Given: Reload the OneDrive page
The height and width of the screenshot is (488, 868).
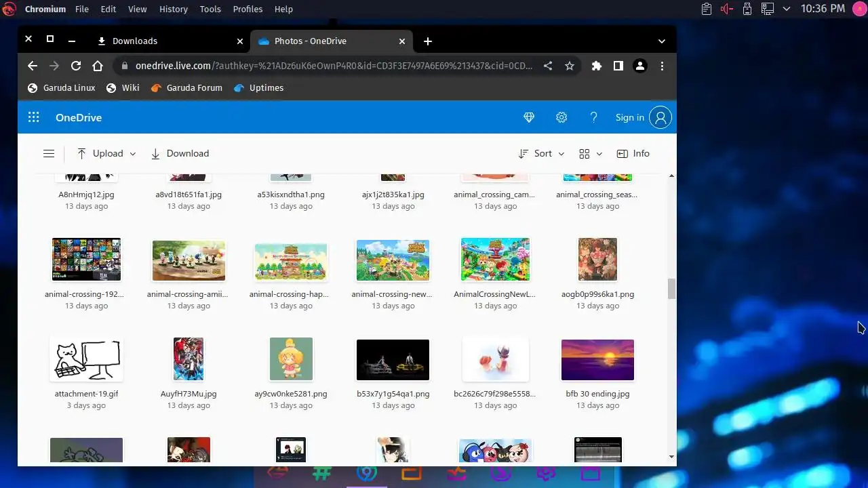Looking at the screenshot, I should pyautogui.click(x=76, y=66).
